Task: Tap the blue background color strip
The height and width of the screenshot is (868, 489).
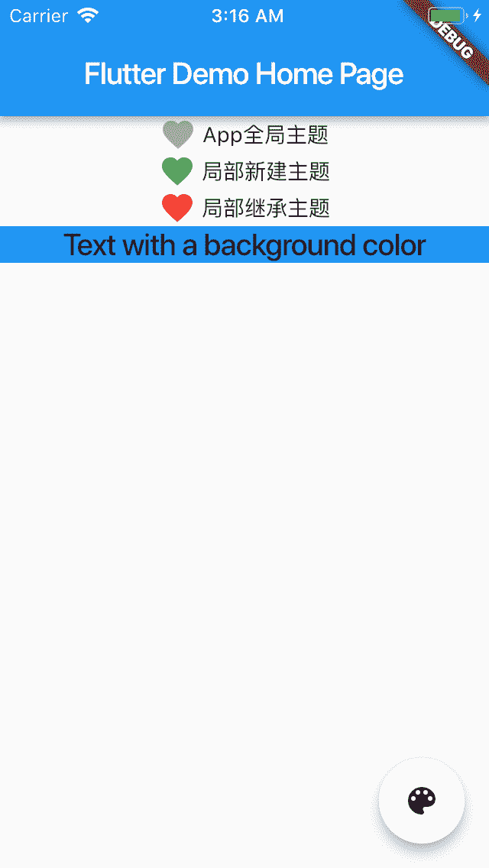Action: click(x=244, y=245)
